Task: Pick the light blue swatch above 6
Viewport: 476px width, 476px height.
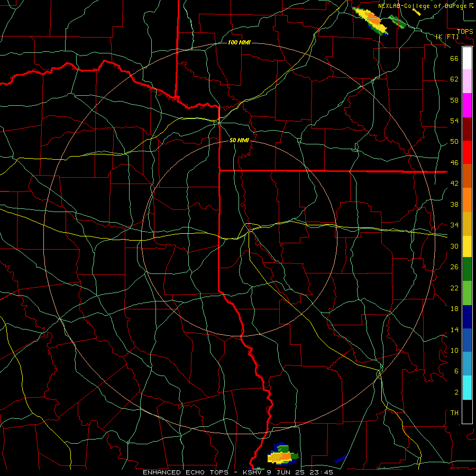Action: click(467, 363)
